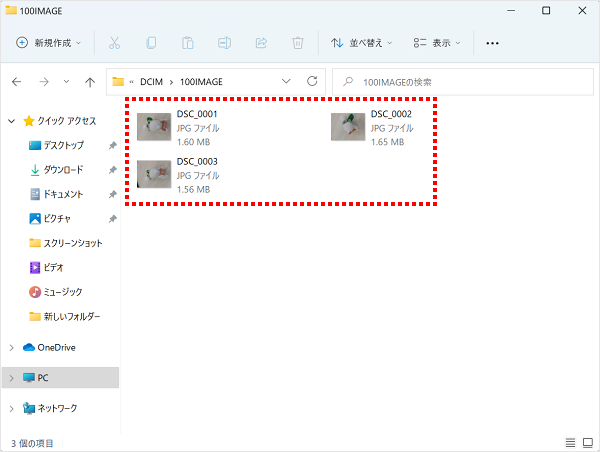The width and height of the screenshot is (600, 452).
Task: Click DCIM in the address breadcrumb
Action: 150,81
